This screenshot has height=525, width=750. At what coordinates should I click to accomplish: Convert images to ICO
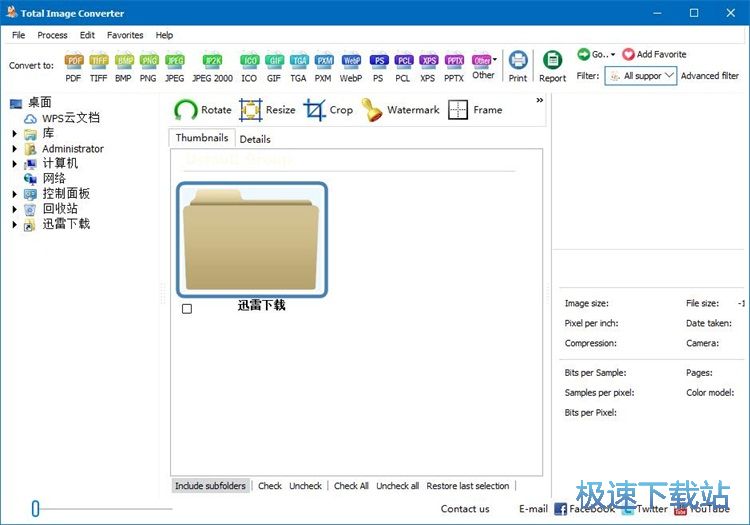click(249, 67)
